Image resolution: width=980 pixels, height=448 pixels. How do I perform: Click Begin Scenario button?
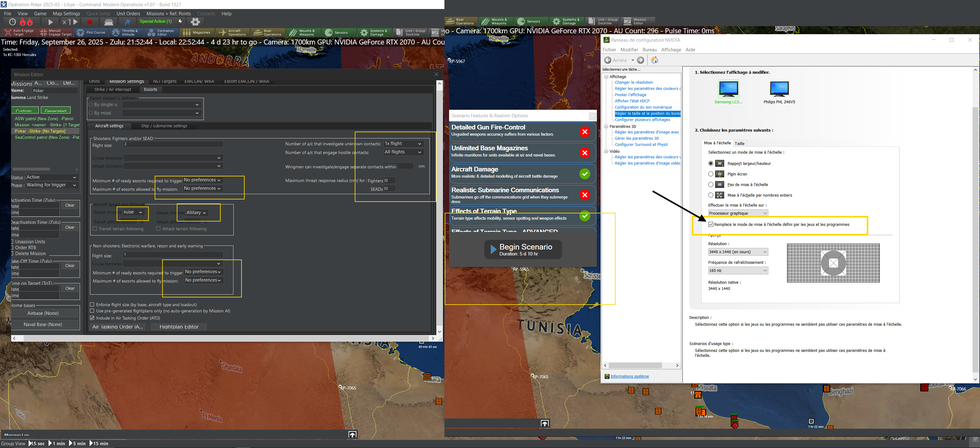pos(523,250)
